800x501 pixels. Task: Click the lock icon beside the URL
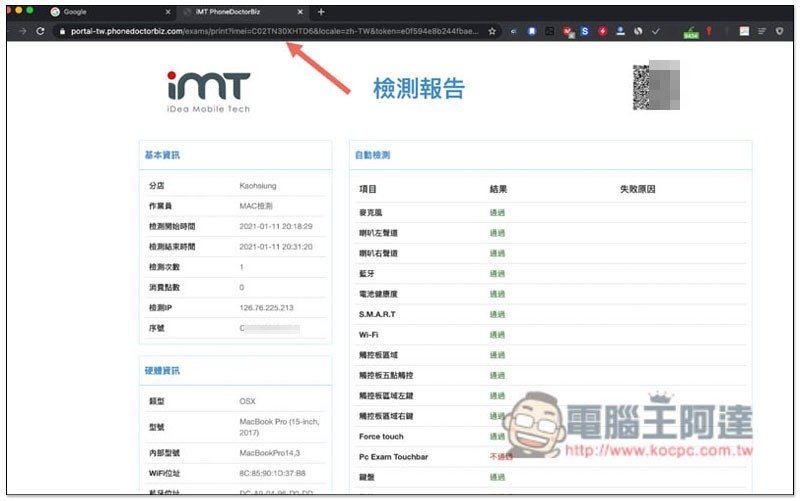[62, 32]
